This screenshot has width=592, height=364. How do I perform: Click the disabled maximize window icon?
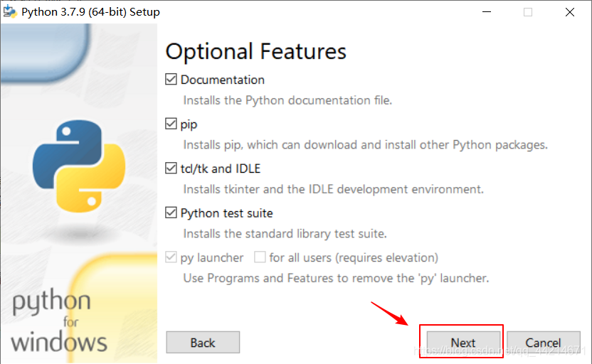tap(528, 12)
